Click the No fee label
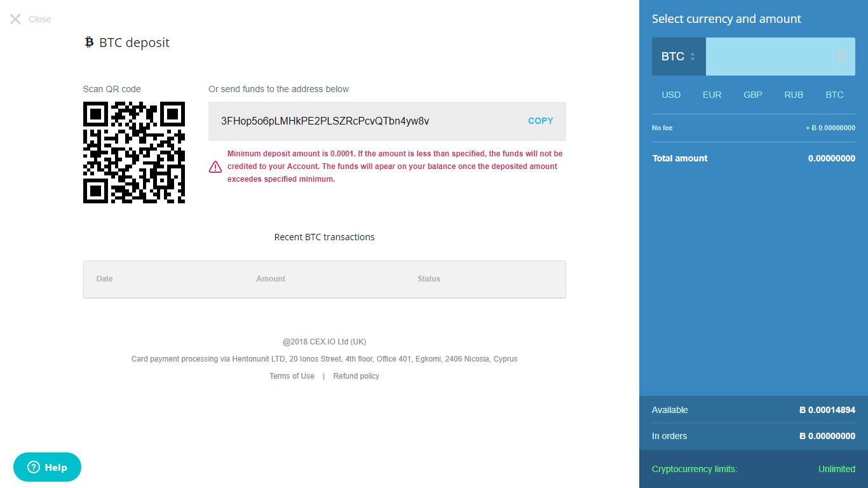 pos(662,128)
